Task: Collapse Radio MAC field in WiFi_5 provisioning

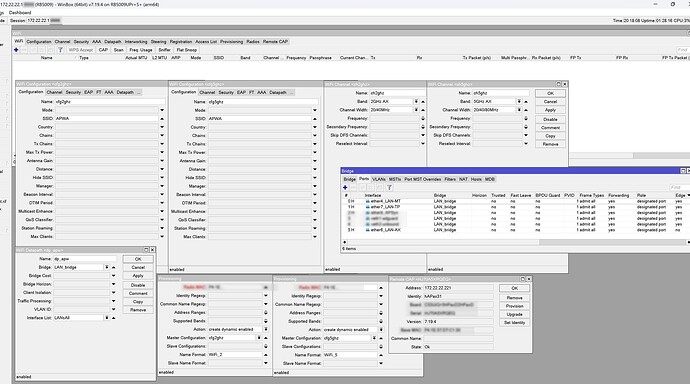Action: [381, 288]
